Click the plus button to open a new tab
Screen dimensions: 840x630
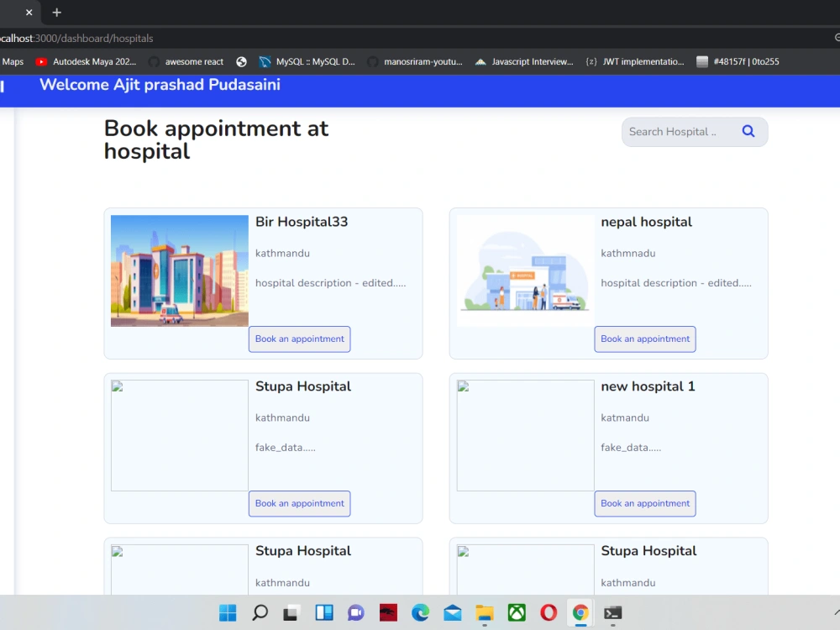coord(56,13)
